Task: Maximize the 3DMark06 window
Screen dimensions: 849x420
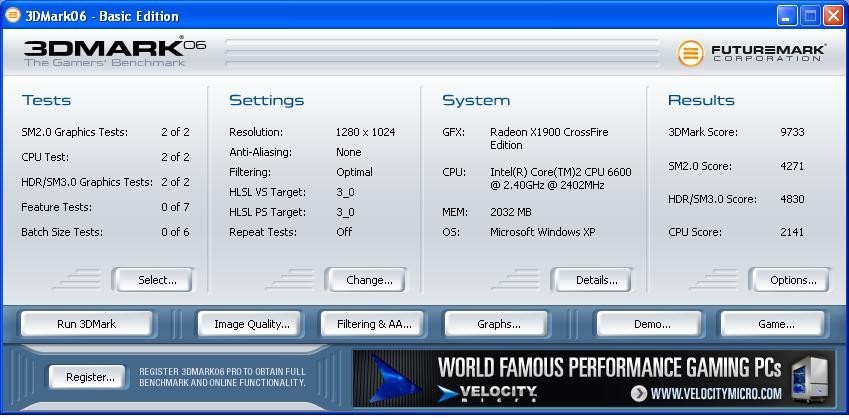Action: [x=810, y=16]
